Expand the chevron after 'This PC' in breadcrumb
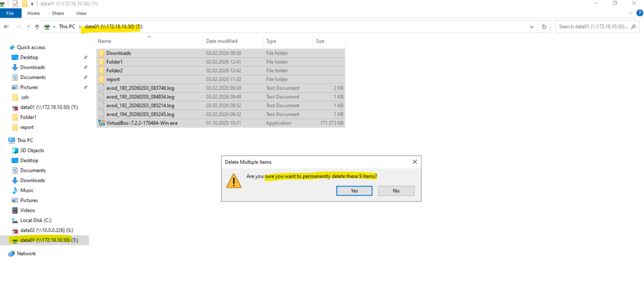644x306 pixels. tap(80, 26)
